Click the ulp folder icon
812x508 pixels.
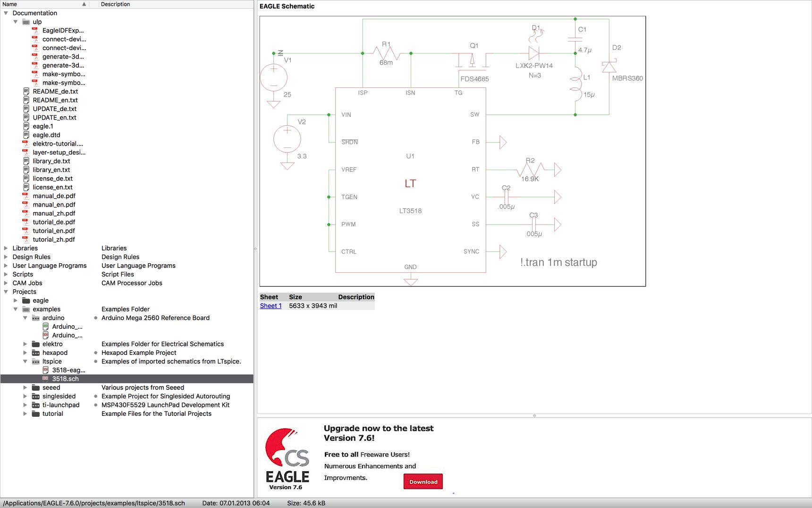pos(26,22)
